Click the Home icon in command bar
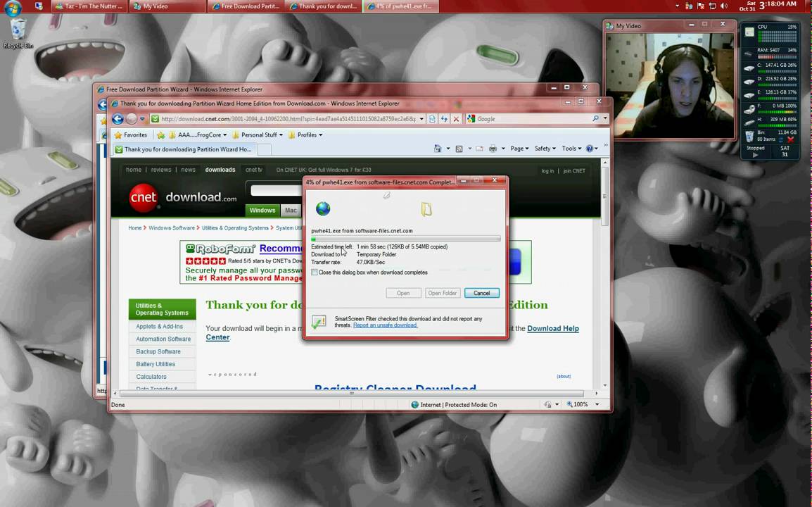 (x=438, y=149)
